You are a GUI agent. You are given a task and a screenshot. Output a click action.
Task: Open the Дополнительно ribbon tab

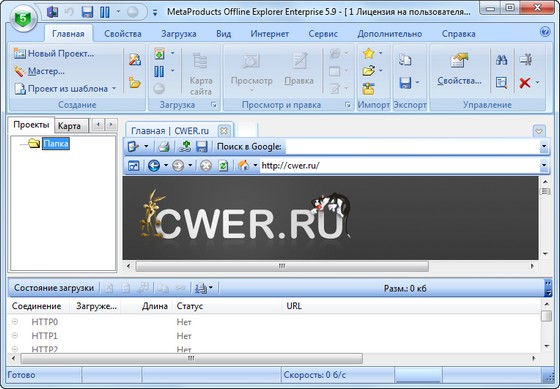coord(390,34)
